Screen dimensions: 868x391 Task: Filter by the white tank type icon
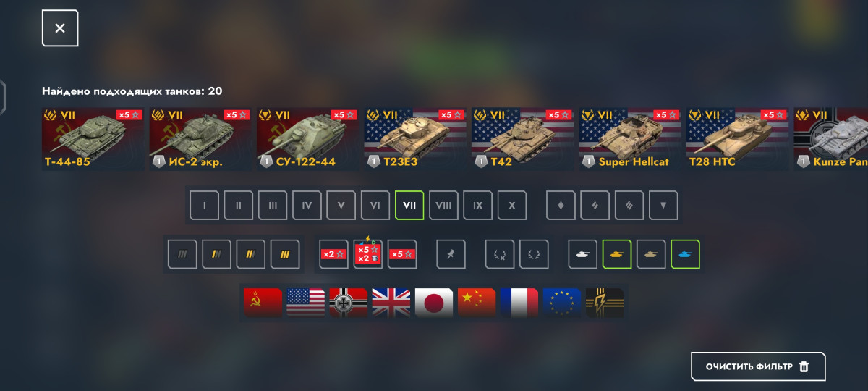(x=582, y=254)
